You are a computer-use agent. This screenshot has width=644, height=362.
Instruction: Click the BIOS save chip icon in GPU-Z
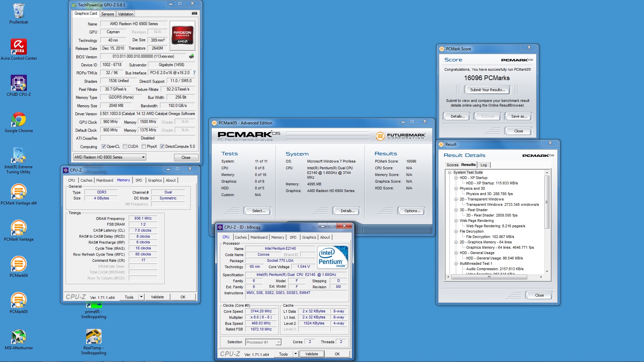click(192, 56)
